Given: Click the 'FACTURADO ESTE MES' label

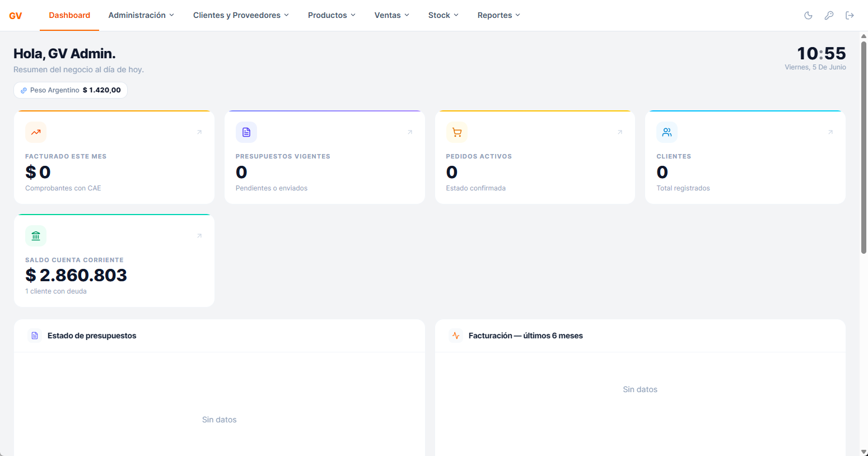Looking at the screenshot, I should 66,156.
